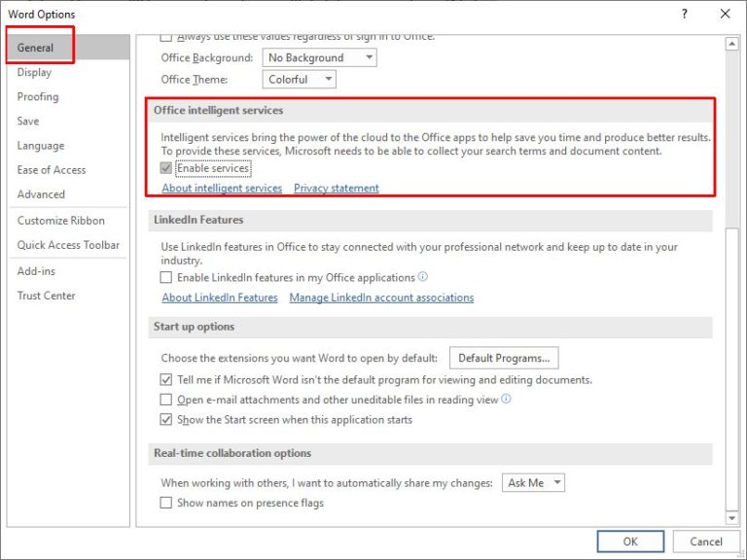Open the Office Theme dropdown

(300, 80)
